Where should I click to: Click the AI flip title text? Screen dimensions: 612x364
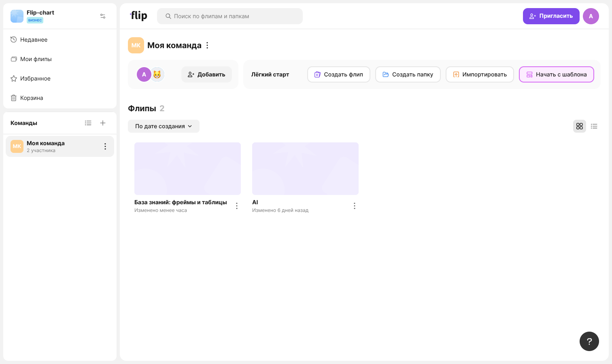[255, 202]
